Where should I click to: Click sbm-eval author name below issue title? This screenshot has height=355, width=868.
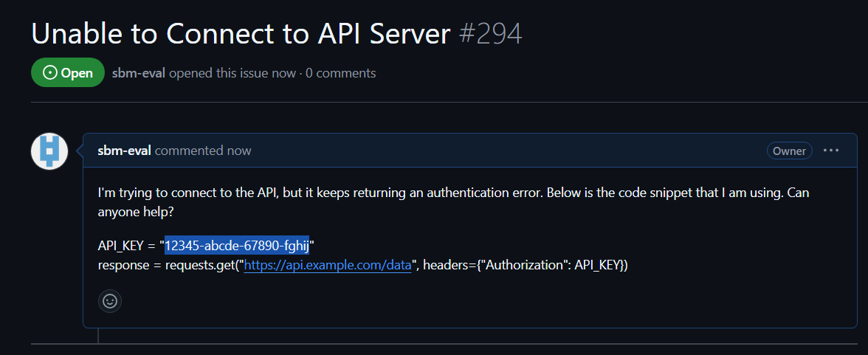coord(139,73)
